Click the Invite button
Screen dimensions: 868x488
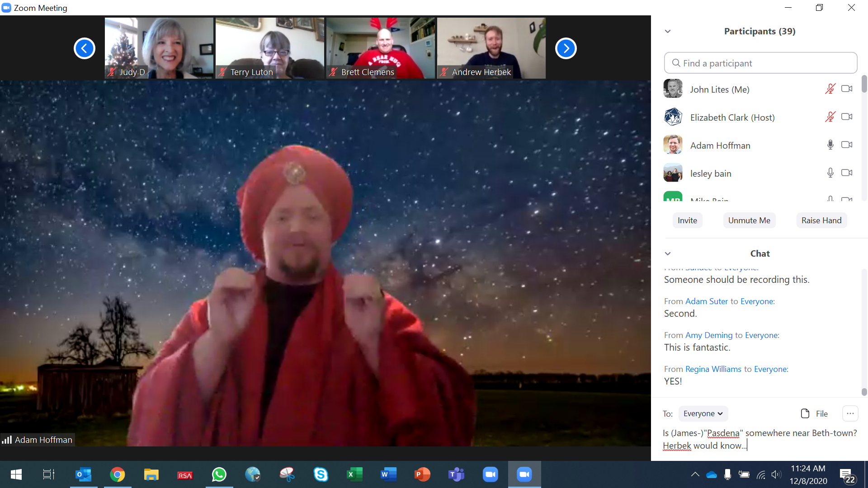point(687,221)
